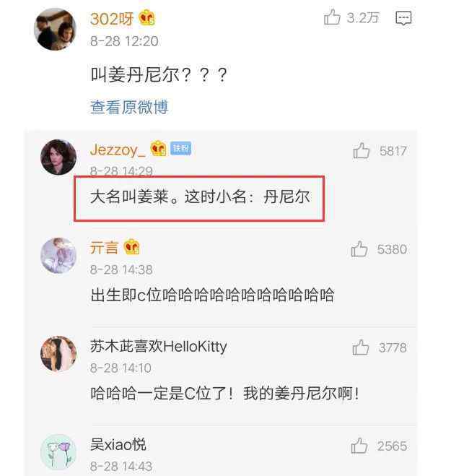464x476 pixels.
Task: View 亓言's avatar picture
Action: pyautogui.click(x=58, y=255)
